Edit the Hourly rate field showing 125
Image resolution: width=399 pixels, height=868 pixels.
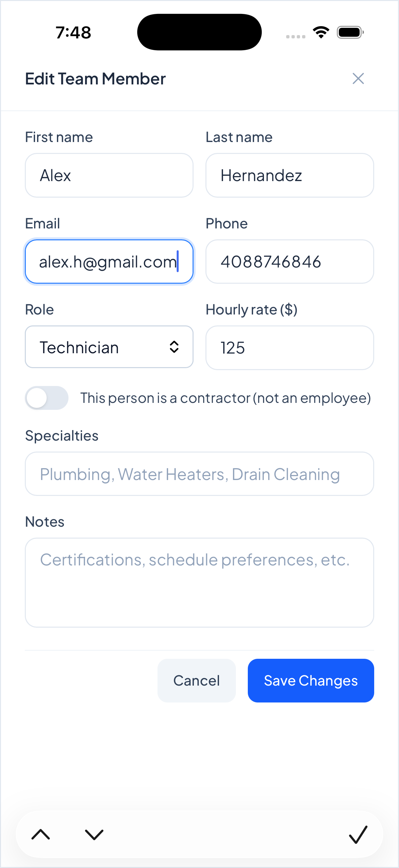pos(289,348)
